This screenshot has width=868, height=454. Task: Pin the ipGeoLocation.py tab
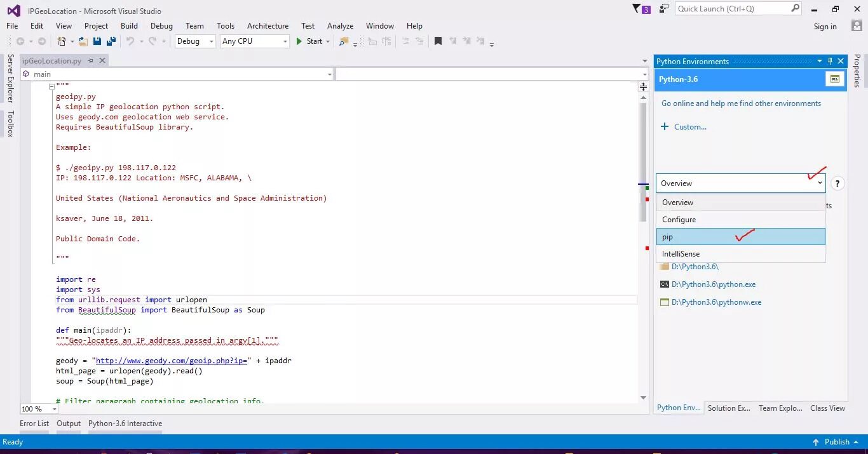90,60
